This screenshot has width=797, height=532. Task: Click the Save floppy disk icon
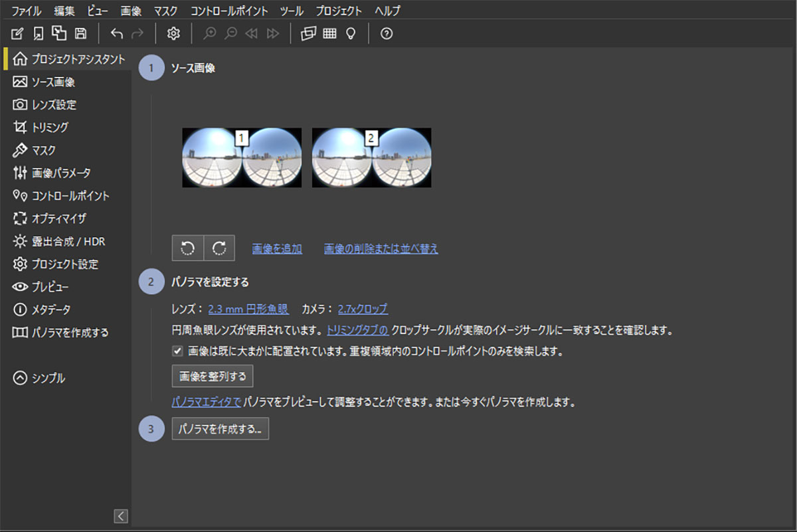tap(81, 34)
